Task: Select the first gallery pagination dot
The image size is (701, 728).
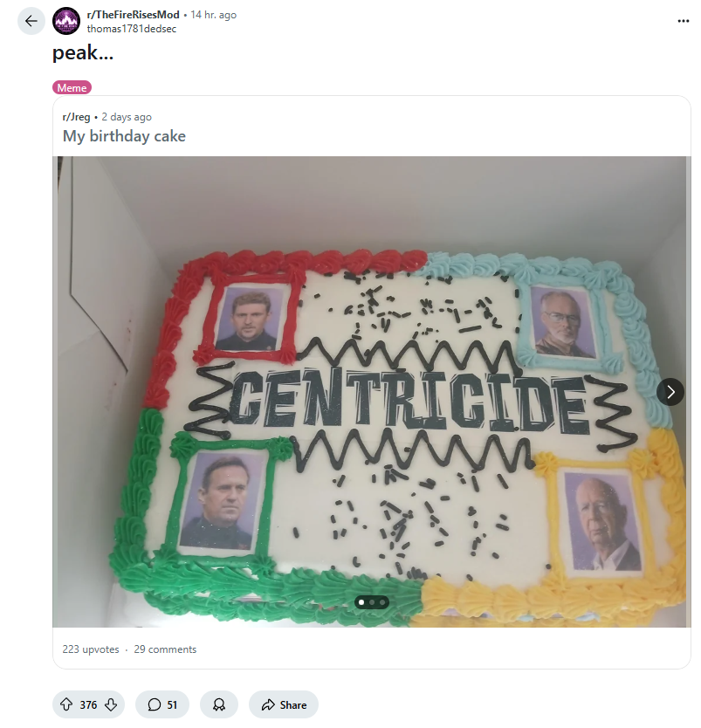Action: pyautogui.click(x=361, y=602)
